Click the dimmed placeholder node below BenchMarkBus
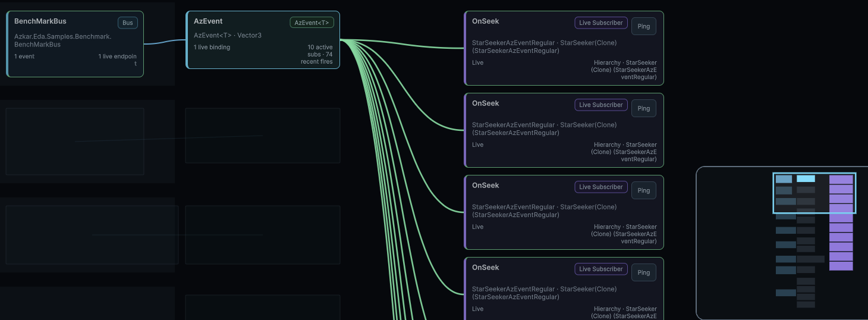The image size is (868, 320). click(x=75, y=142)
